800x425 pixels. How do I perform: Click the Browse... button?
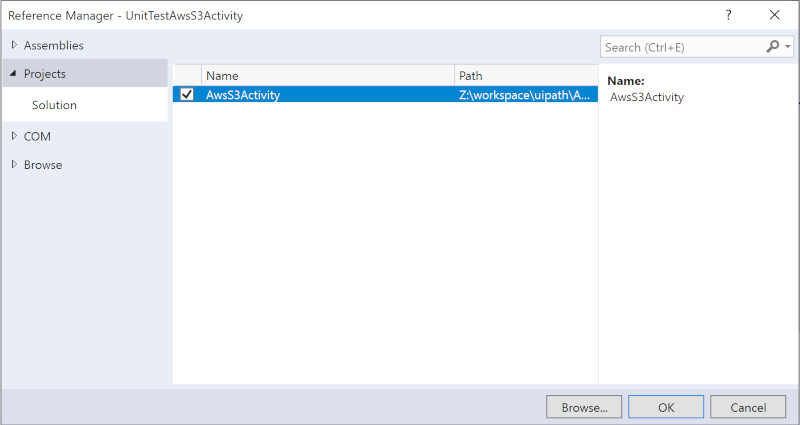pyautogui.click(x=584, y=407)
